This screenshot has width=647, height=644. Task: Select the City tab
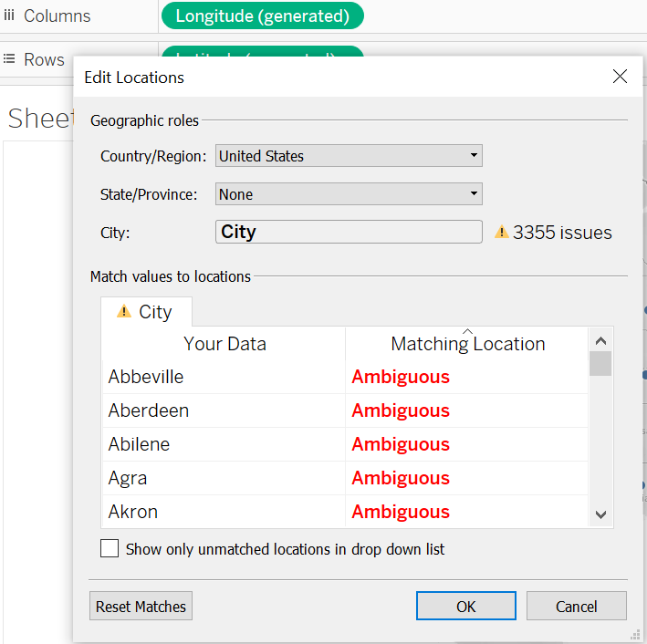[x=146, y=312]
